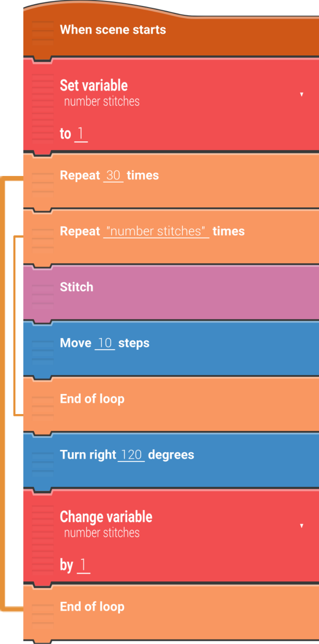The width and height of the screenshot is (319, 644).
Task: Click the drag handle on the Repeat "number stitches" brick
Action: 42,238
